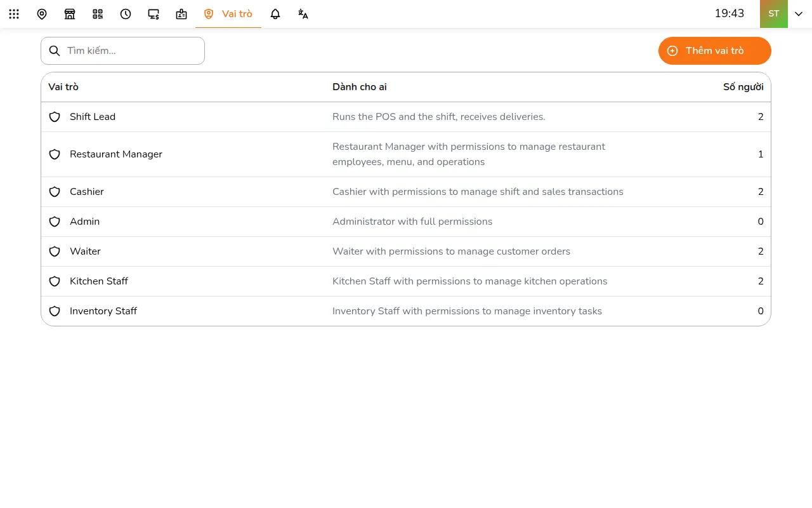Click the Restaurant Manager people count 1
Image resolution: width=812 pixels, height=508 pixels.
click(761, 154)
